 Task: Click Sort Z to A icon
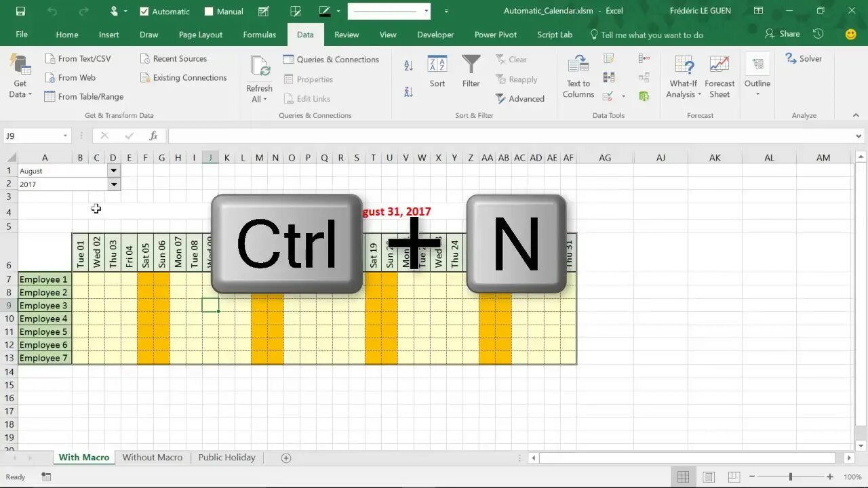[x=408, y=91]
